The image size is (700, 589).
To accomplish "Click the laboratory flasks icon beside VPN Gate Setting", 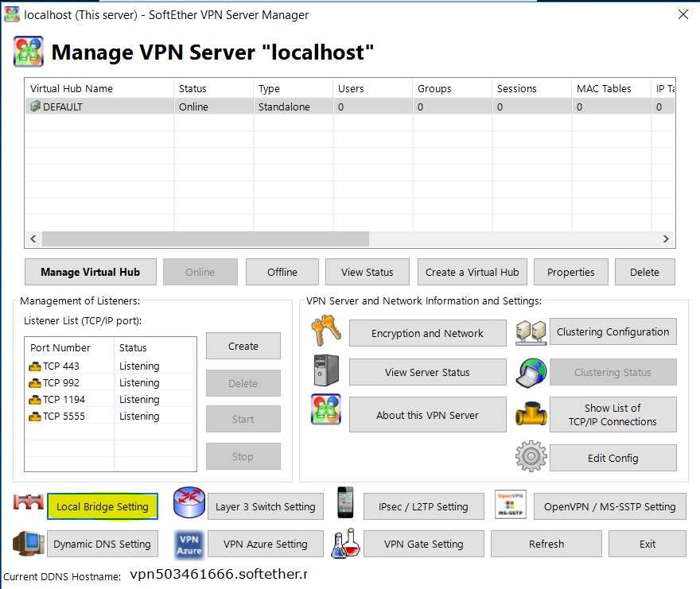I will [x=345, y=543].
